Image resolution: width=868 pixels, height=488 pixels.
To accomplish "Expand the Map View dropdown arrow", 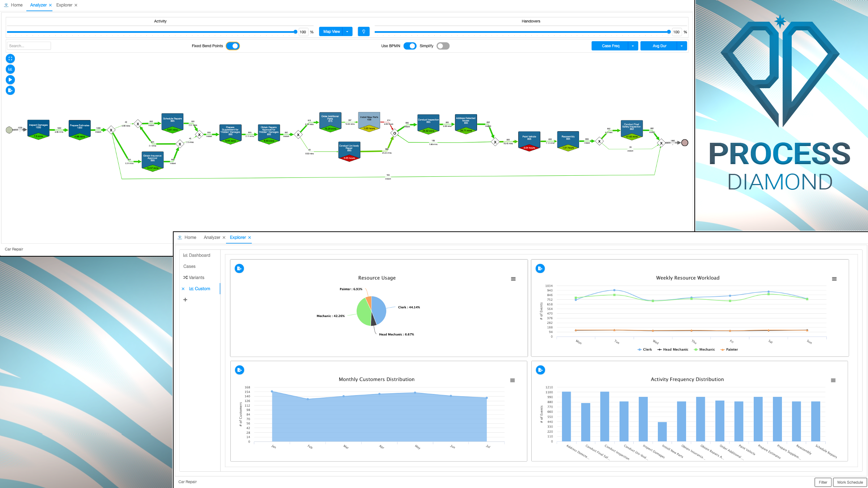I will (347, 31).
